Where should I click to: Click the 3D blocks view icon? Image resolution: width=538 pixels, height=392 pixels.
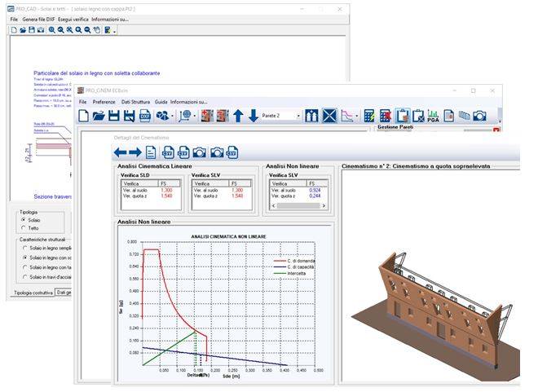162,116
